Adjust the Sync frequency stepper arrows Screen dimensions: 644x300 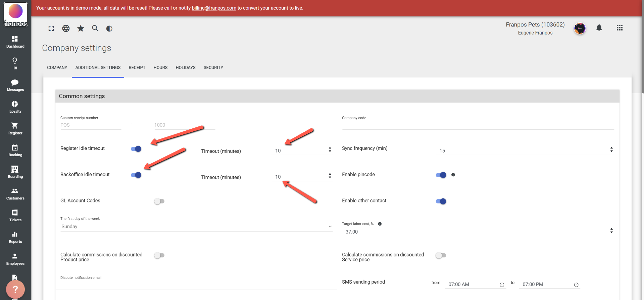pos(611,149)
